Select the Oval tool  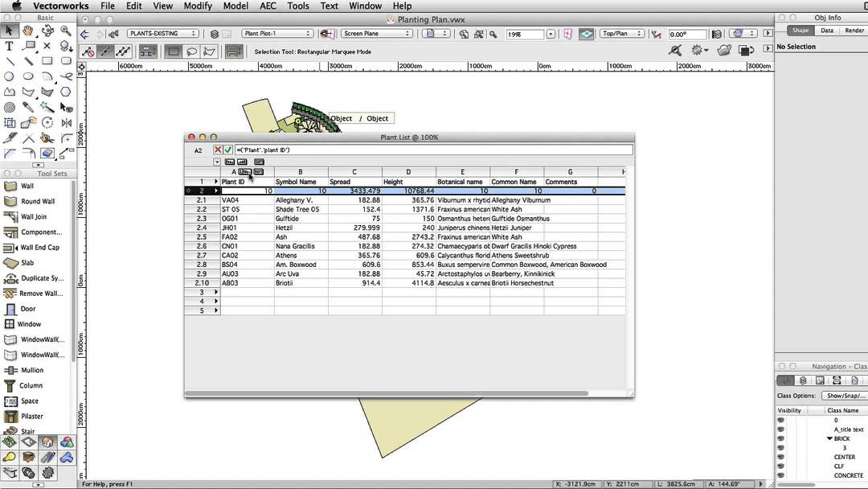point(28,76)
